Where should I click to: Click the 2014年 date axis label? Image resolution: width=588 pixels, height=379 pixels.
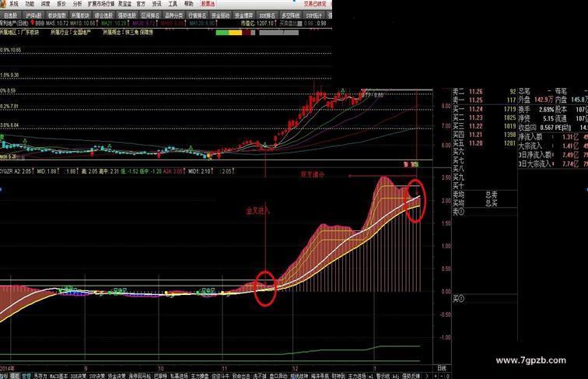pyautogui.click(x=8, y=368)
